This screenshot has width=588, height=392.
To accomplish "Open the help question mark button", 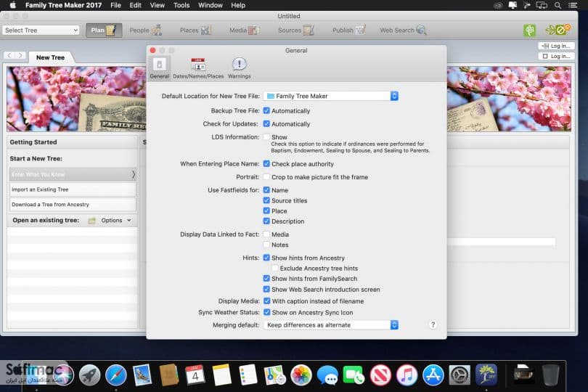I will [x=433, y=324].
